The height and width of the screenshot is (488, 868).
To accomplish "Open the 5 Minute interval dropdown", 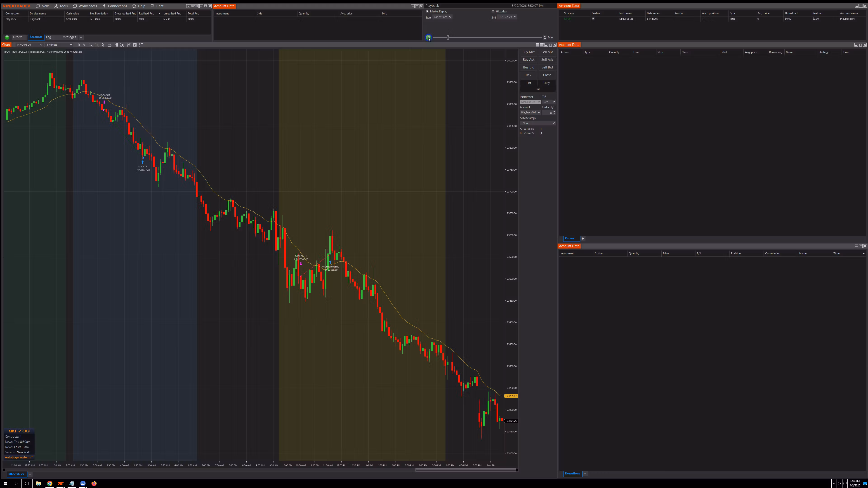I will (x=59, y=45).
